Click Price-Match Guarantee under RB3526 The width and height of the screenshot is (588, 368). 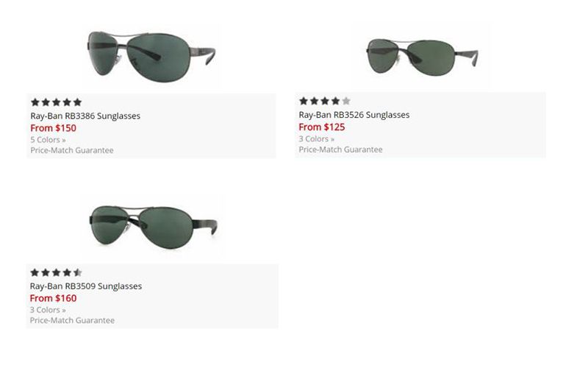(340, 149)
